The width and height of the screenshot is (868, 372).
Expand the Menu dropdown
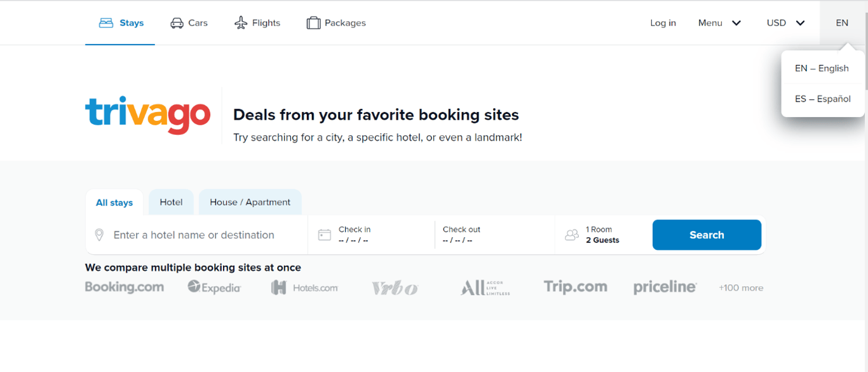coord(719,23)
